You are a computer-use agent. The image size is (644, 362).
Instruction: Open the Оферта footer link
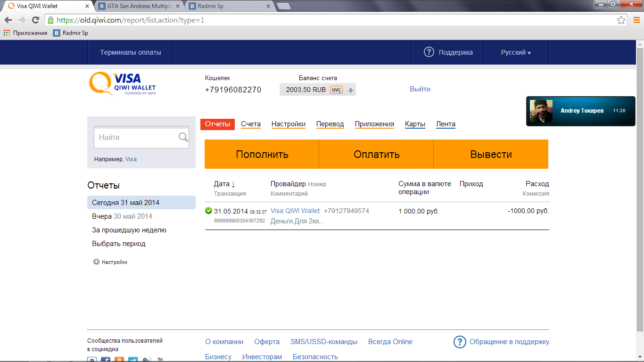tap(267, 342)
